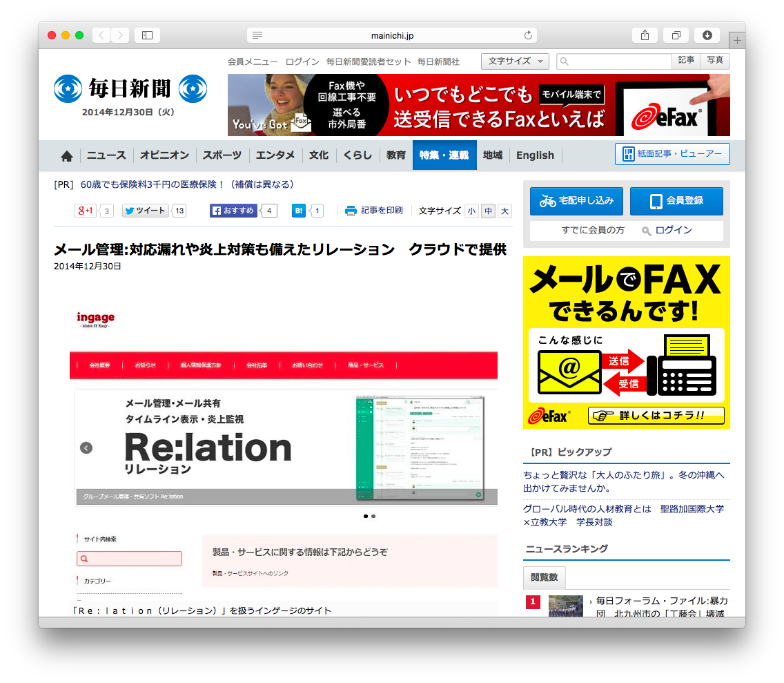Open 大人のふたり旅 冬の沖縄 pickup link

[623, 481]
